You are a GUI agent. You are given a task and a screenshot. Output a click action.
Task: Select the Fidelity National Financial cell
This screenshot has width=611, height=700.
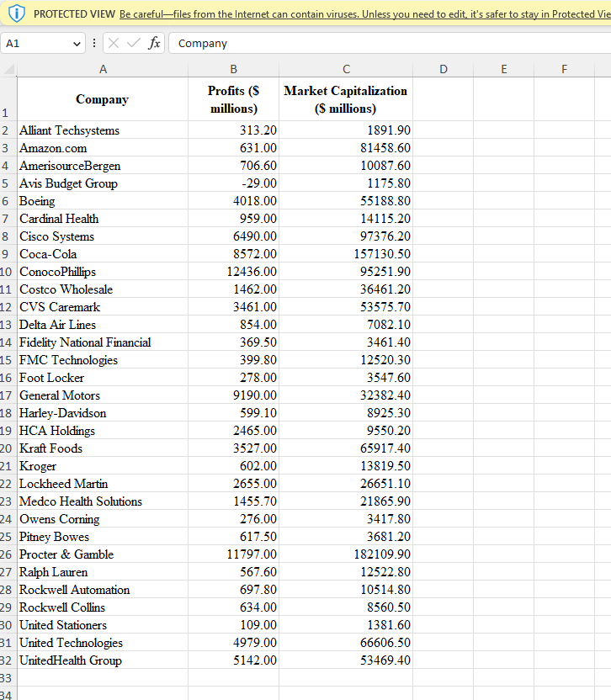click(x=103, y=342)
